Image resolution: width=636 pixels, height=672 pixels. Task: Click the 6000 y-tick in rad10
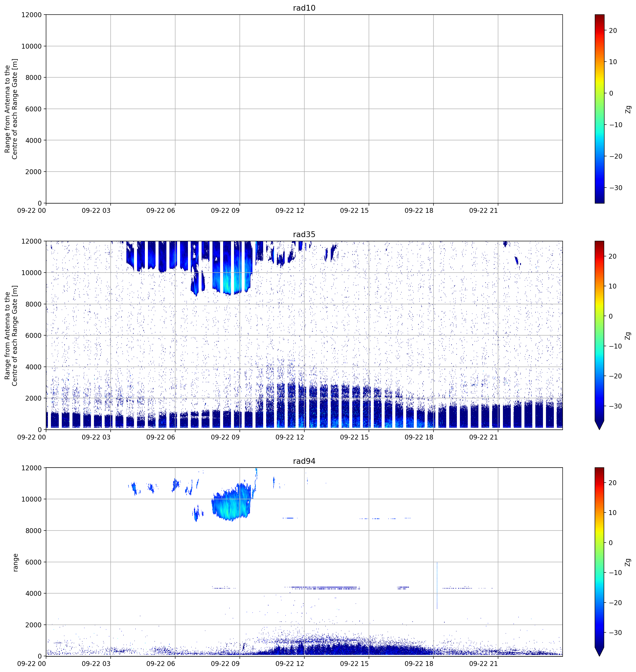34,109
